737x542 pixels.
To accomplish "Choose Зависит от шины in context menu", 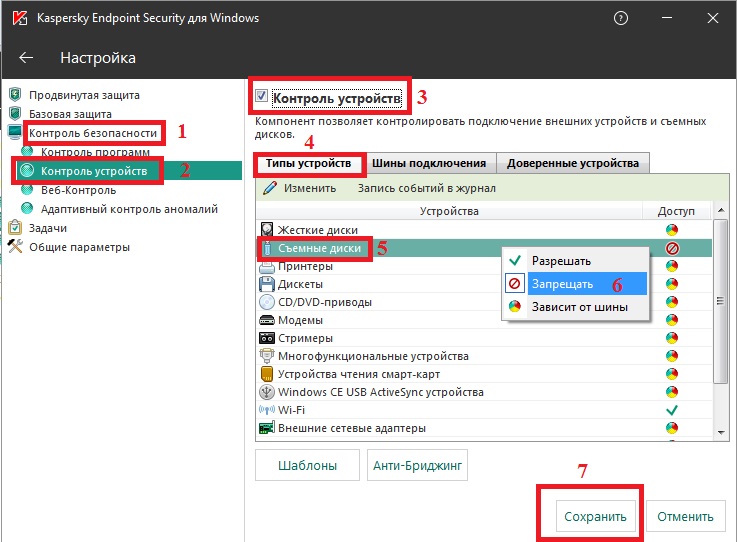I will (x=576, y=307).
